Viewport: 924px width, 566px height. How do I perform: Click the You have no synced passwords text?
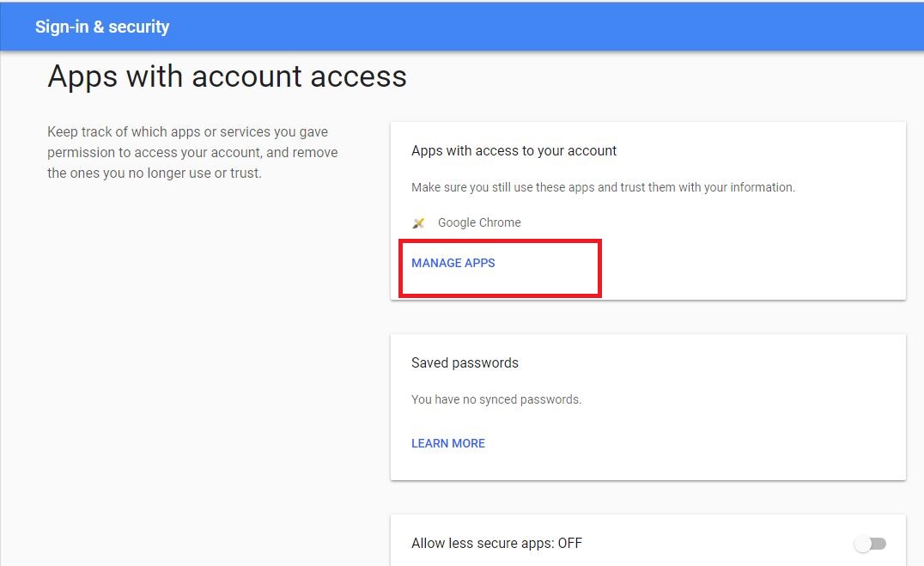496,399
